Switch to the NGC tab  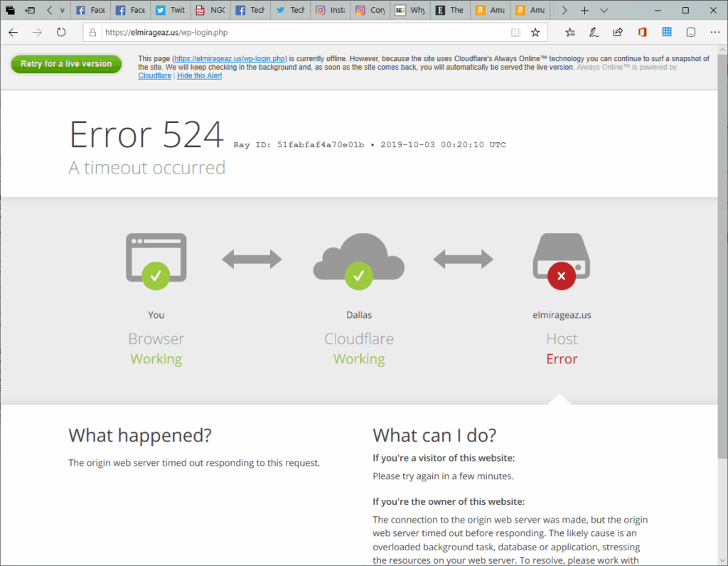click(210, 10)
